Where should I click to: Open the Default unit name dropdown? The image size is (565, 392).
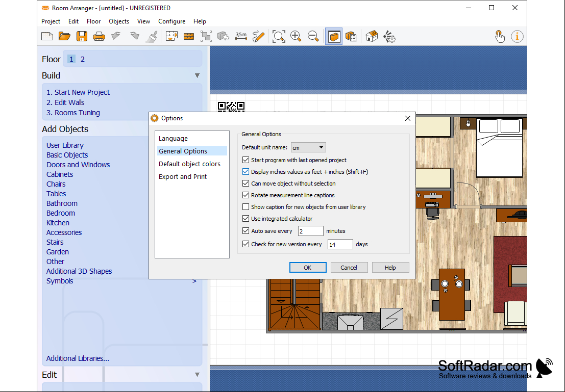308,147
